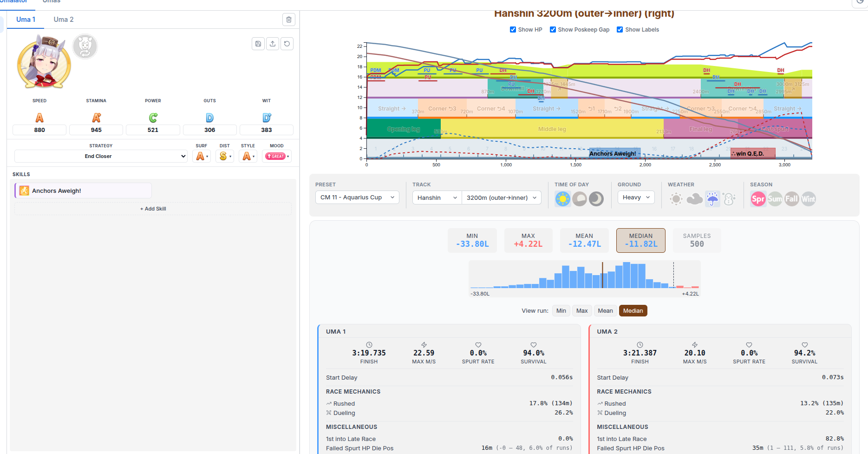Click the + Add Skill button
This screenshot has height=454, width=868.
pyautogui.click(x=153, y=209)
